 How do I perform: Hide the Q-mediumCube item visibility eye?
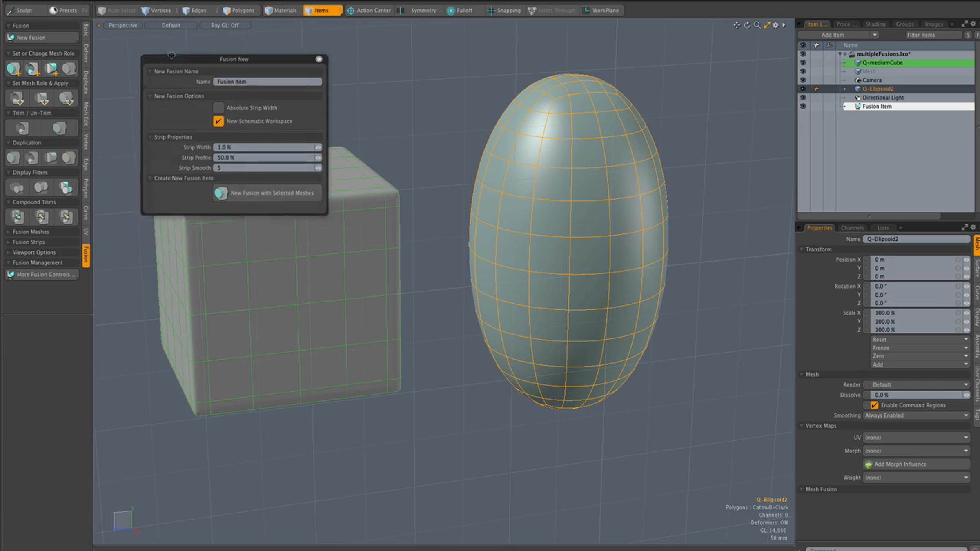[803, 63]
